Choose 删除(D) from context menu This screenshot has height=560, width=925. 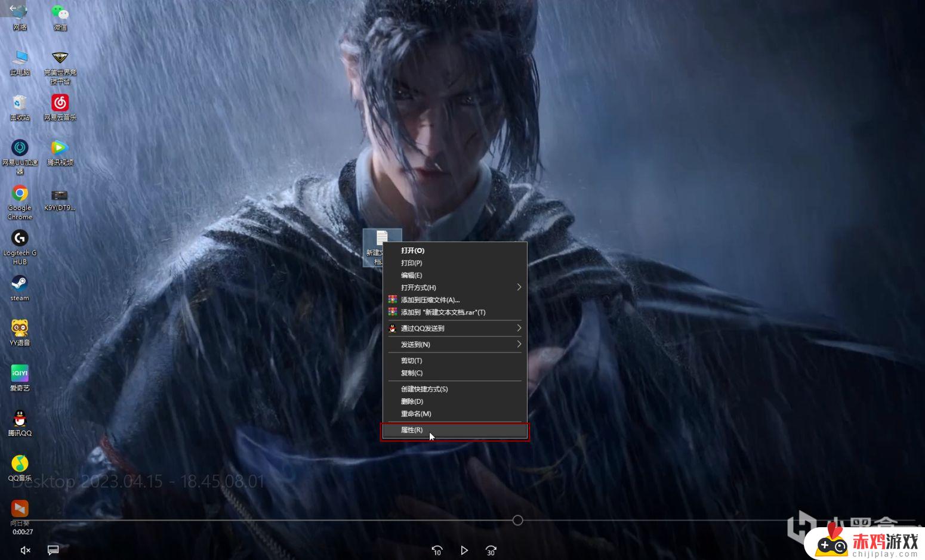coord(455,401)
